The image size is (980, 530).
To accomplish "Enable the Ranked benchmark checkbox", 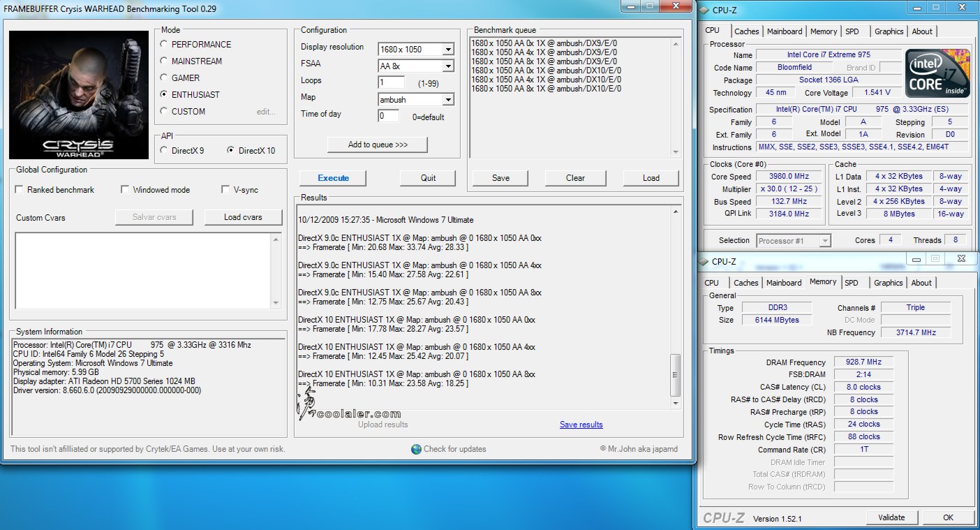I will pyautogui.click(x=20, y=189).
